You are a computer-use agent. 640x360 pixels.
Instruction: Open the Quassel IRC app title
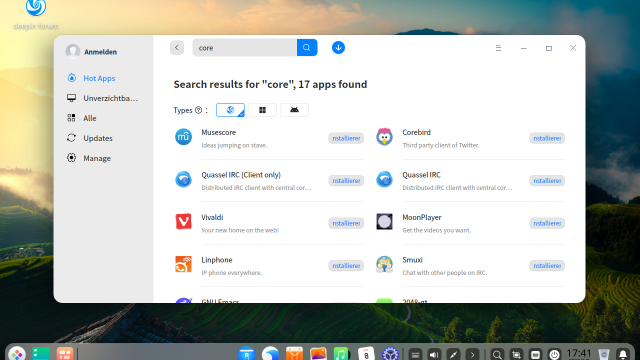[x=422, y=175]
